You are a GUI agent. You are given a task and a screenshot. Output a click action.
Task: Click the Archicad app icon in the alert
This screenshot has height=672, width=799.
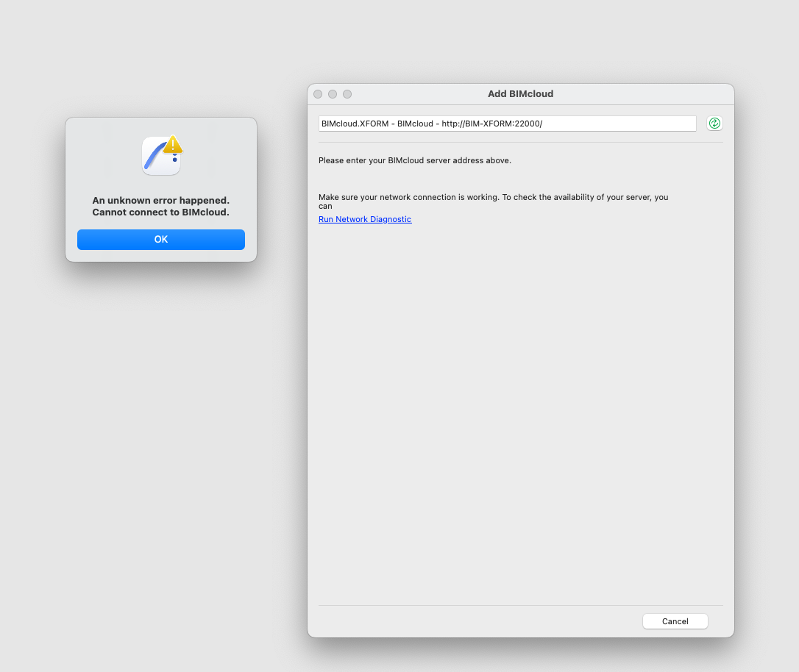click(x=158, y=158)
